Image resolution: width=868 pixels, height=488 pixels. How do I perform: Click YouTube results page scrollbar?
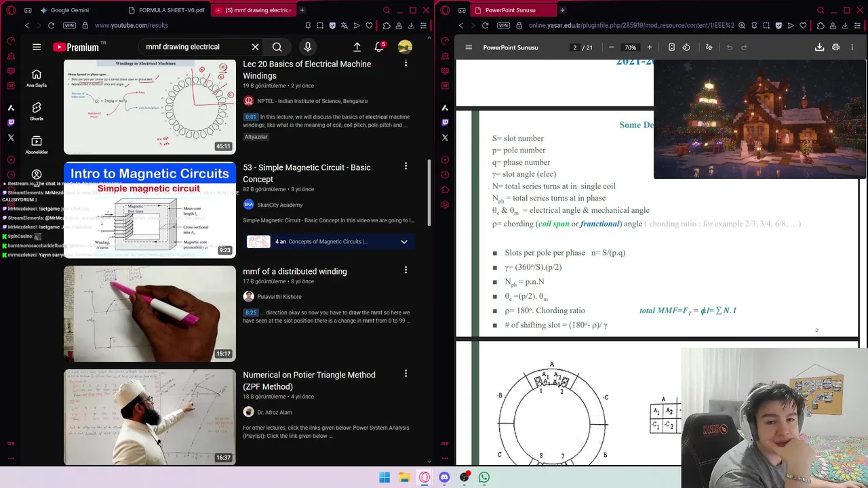pos(429,193)
